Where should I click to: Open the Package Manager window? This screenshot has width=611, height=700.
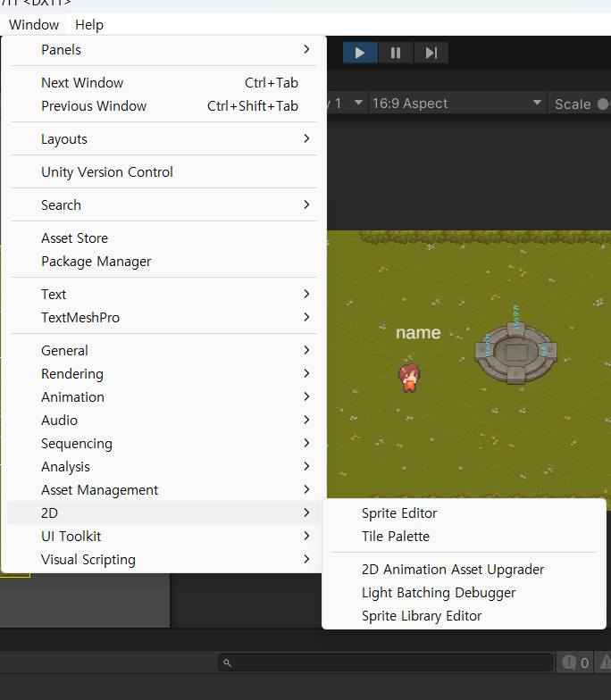click(x=163, y=261)
